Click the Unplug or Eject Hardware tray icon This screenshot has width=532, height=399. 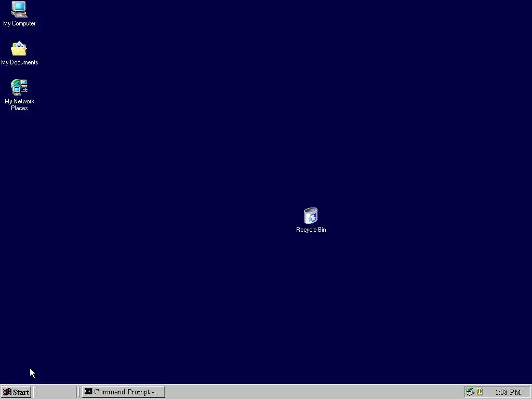coord(470,392)
